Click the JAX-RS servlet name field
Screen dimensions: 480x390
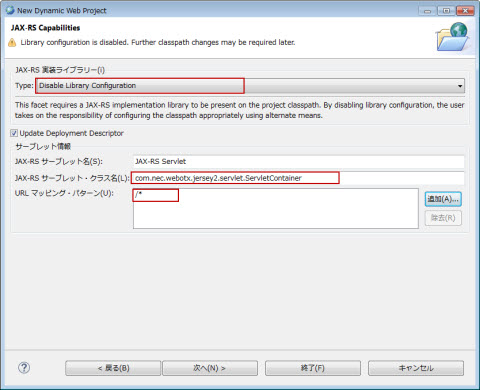[x=298, y=162]
